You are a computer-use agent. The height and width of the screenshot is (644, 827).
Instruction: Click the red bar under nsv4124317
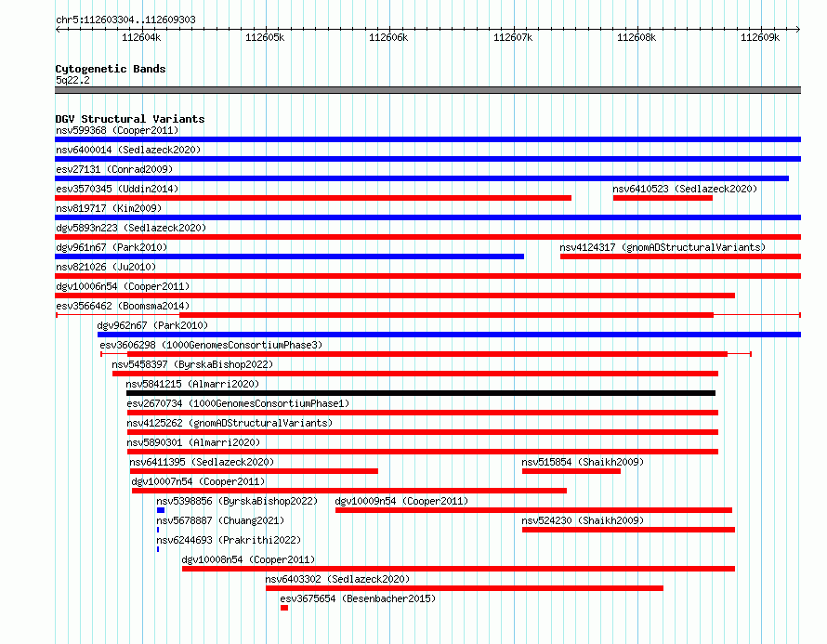tap(680, 256)
